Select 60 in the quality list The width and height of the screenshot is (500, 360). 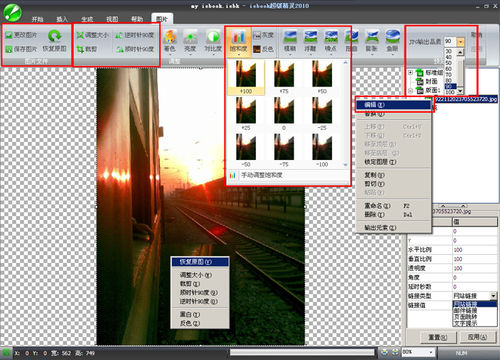coord(449,68)
